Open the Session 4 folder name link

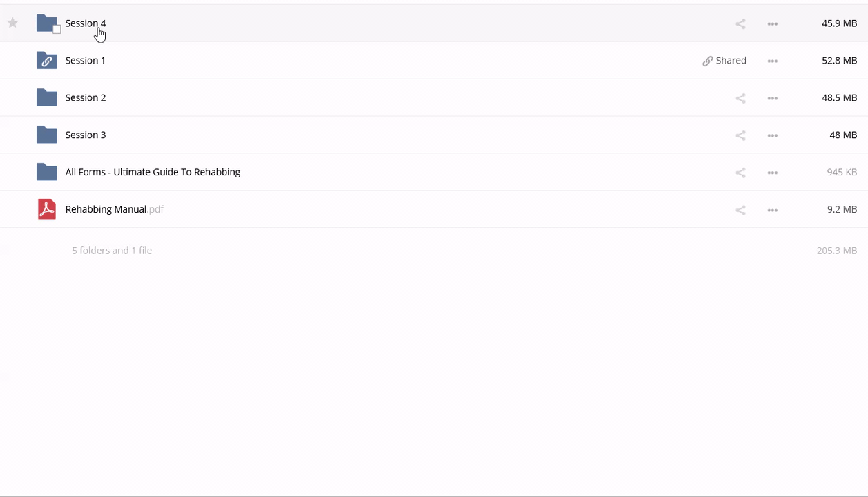(85, 23)
